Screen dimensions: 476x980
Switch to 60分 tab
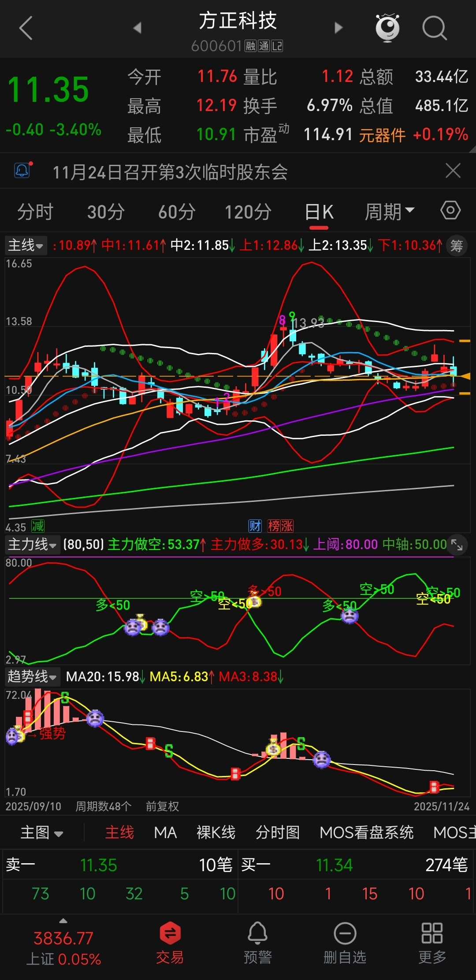pos(177,212)
